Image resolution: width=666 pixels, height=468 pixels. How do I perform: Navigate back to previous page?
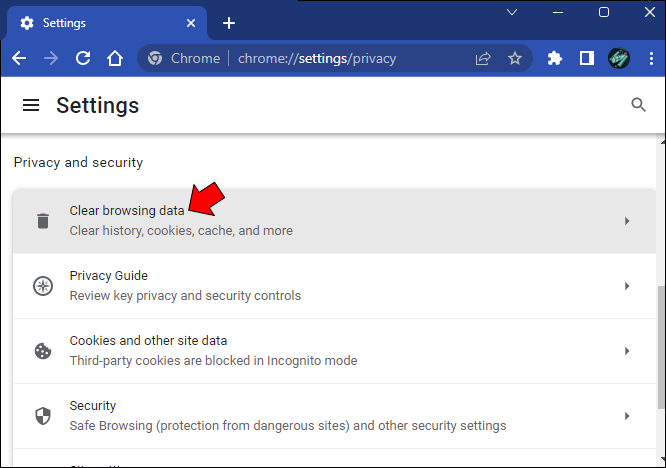19,58
